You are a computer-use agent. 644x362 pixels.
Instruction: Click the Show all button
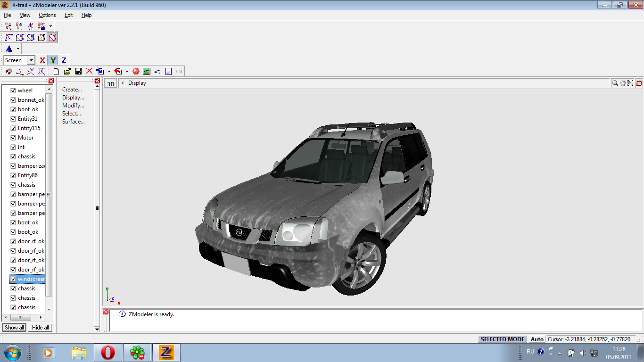pyautogui.click(x=14, y=328)
